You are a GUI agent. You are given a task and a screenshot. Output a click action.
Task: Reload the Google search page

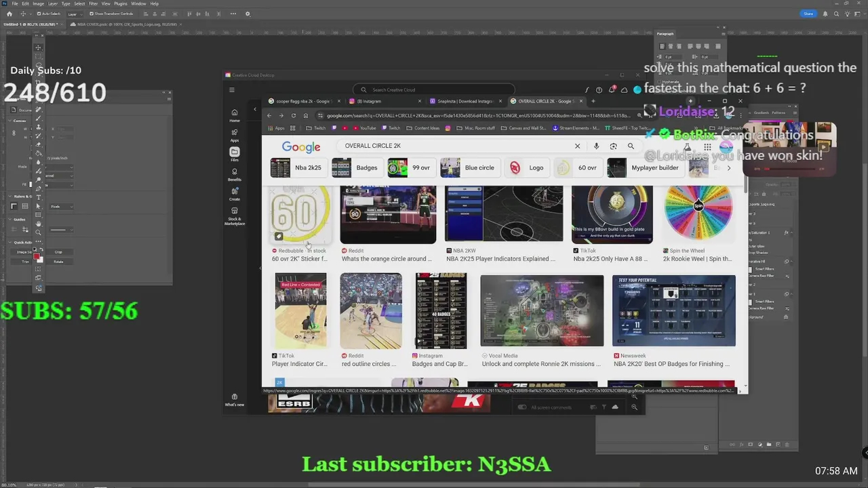(294, 115)
